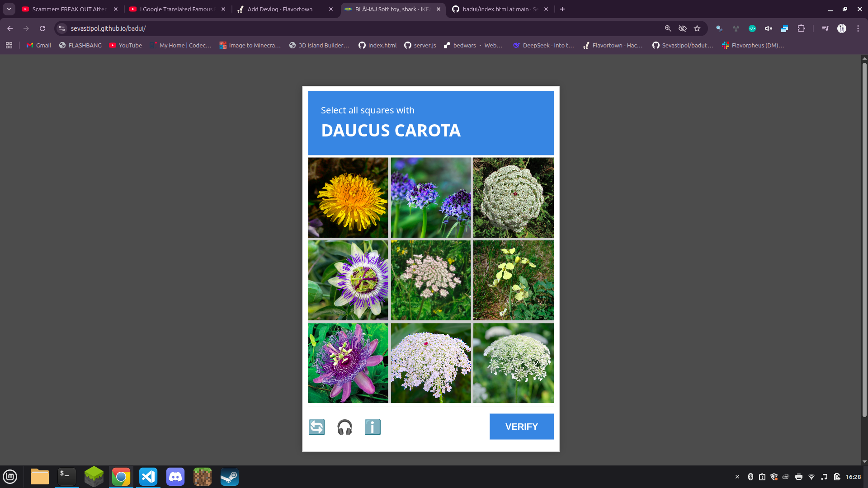This screenshot has height=488, width=868.
Task: Select the white domed flower tile top-right
Action: click(x=513, y=197)
